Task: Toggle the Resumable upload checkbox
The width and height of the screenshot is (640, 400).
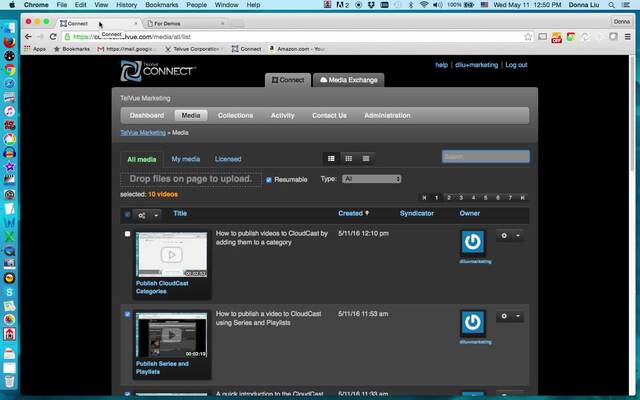Action: (x=269, y=179)
